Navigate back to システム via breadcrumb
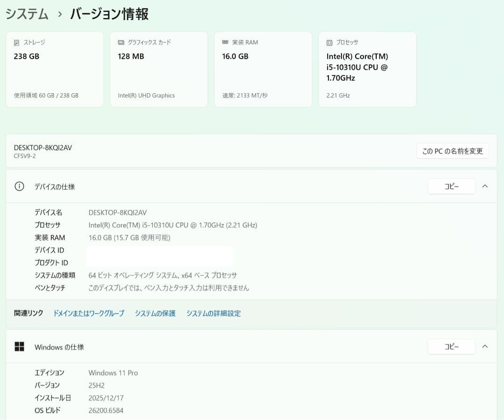Viewport: 504px width, 420px height. pyautogui.click(x=27, y=14)
